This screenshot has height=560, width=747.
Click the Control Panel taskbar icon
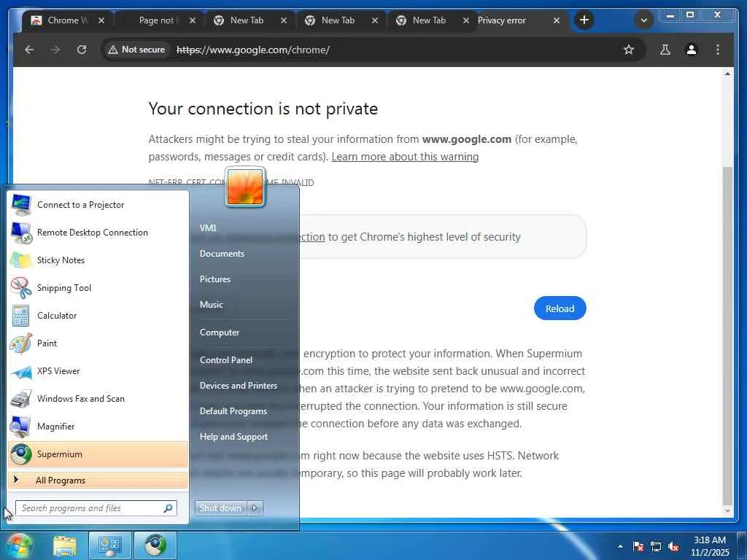[109, 545]
